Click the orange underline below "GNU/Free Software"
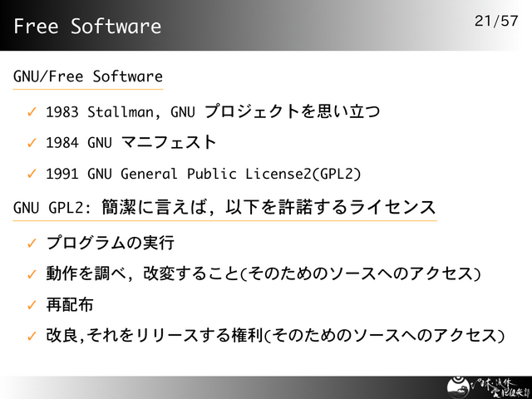 pos(88,89)
